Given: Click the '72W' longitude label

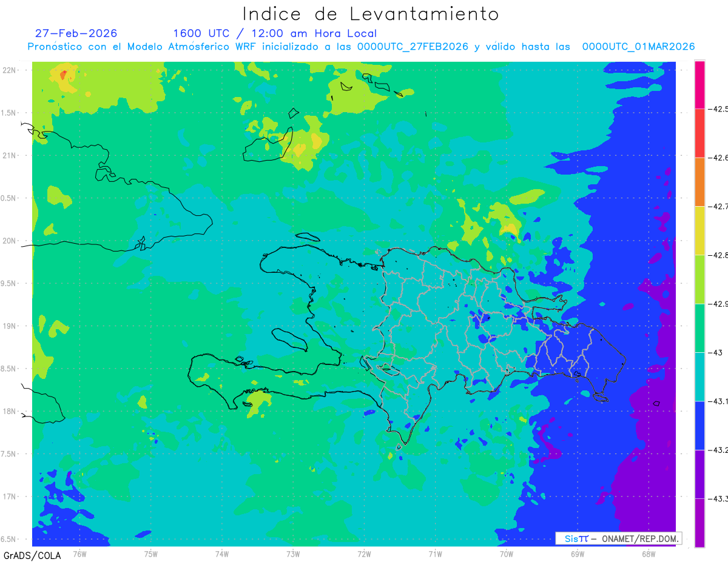Looking at the screenshot, I should (364, 554).
